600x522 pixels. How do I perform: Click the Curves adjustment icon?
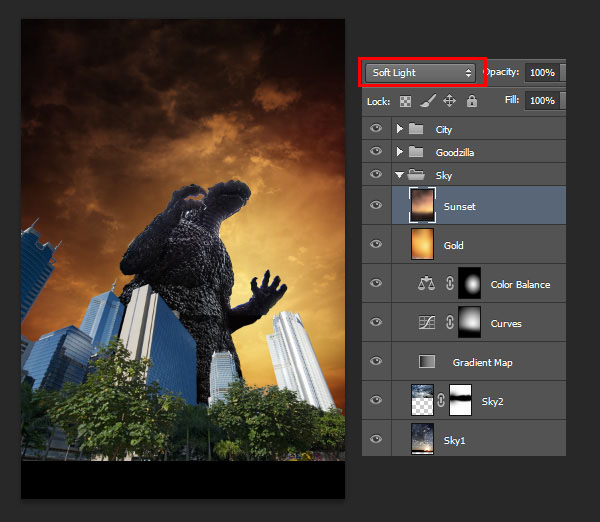[427, 322]
